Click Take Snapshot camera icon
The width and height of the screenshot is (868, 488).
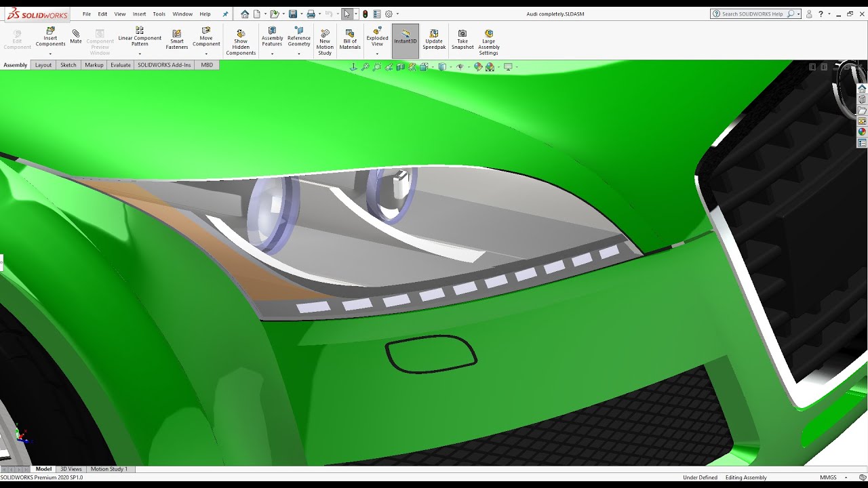click(x=462, y=39)
